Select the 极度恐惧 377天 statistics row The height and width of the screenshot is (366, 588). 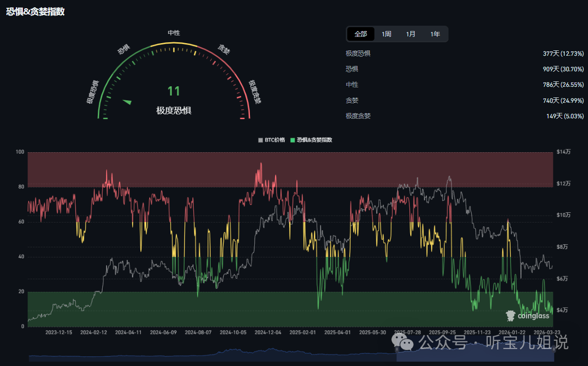click(464, 53)
